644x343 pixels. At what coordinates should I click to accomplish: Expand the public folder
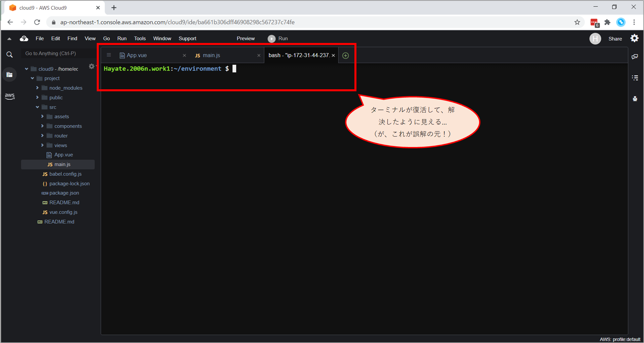point(37,98)
